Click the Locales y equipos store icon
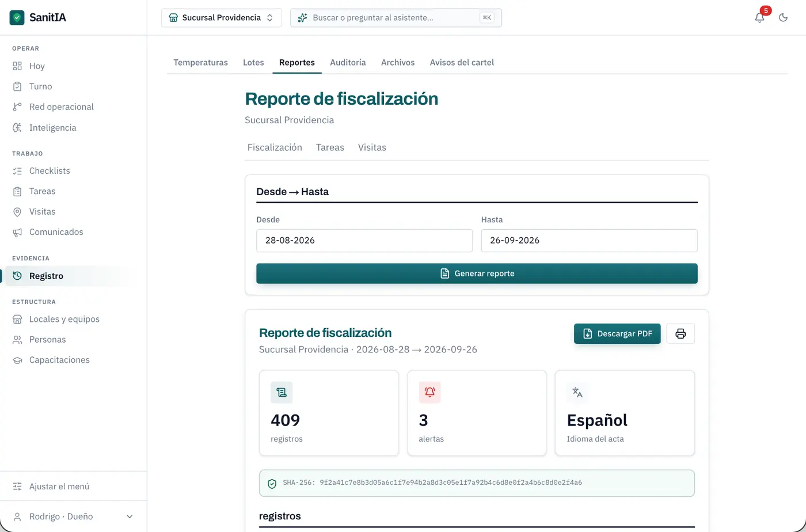 pos(17,319)
